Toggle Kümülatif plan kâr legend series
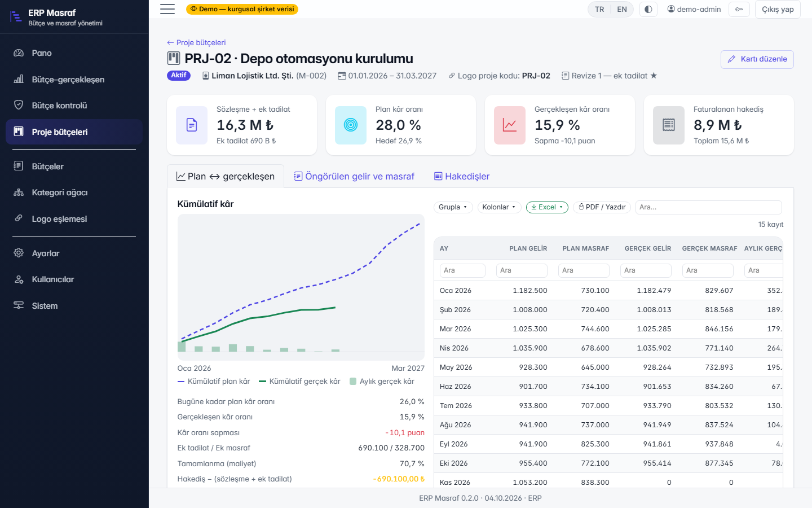 (x=214, y=382)
